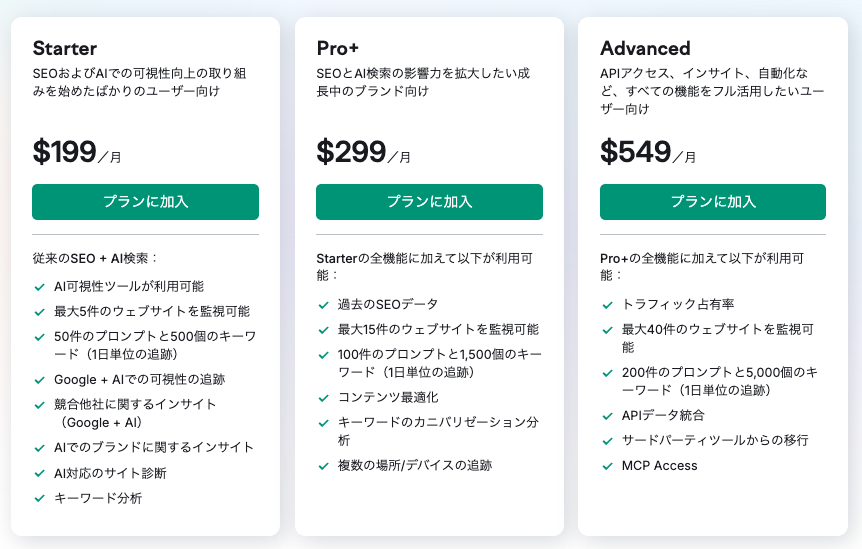Click checkmark next to コンテンツ最適化
Screen dimensions: 862x549
point(323,398)
